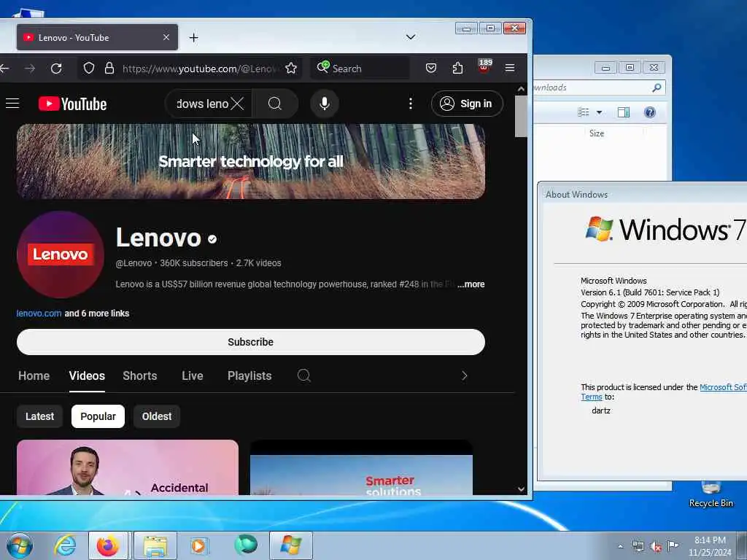Open Explorer help question mark icon
This screenshot has height=560, width=747.
point(649,112)
